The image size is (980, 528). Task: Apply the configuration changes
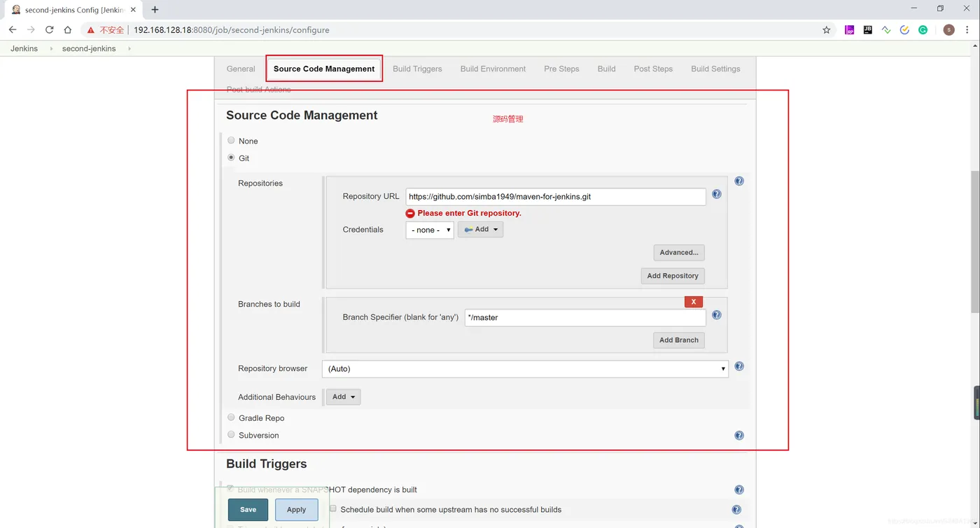(296, 510)
